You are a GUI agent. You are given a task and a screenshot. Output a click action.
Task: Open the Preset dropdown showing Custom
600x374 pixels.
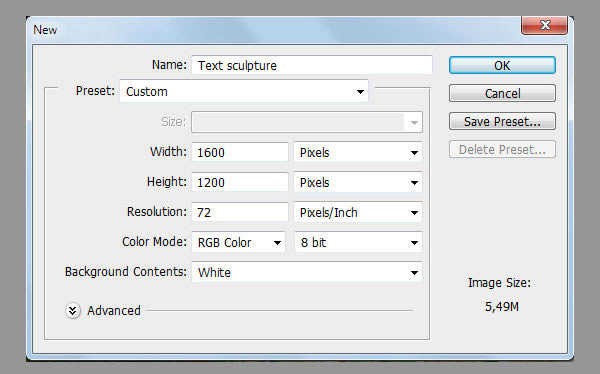pos(244,91)
